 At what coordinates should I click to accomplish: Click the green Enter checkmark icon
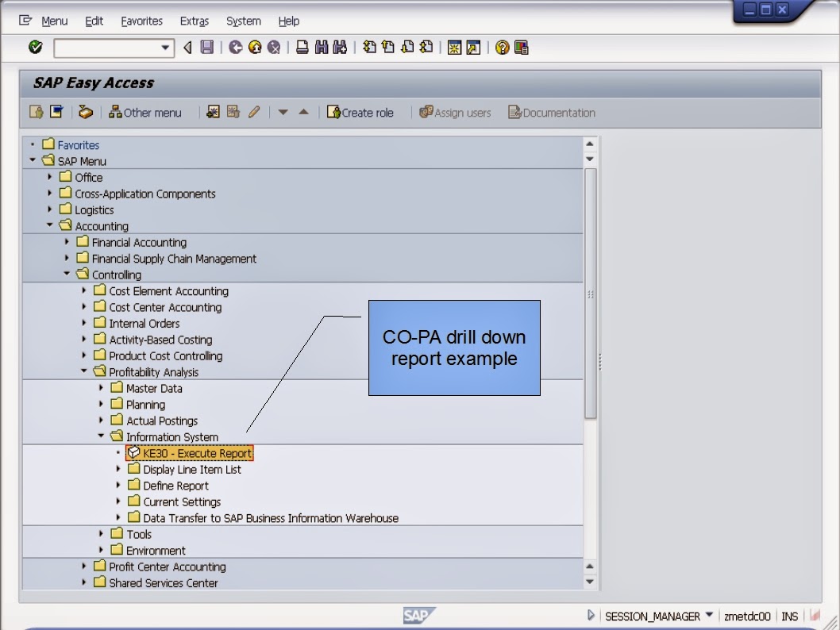36,47
